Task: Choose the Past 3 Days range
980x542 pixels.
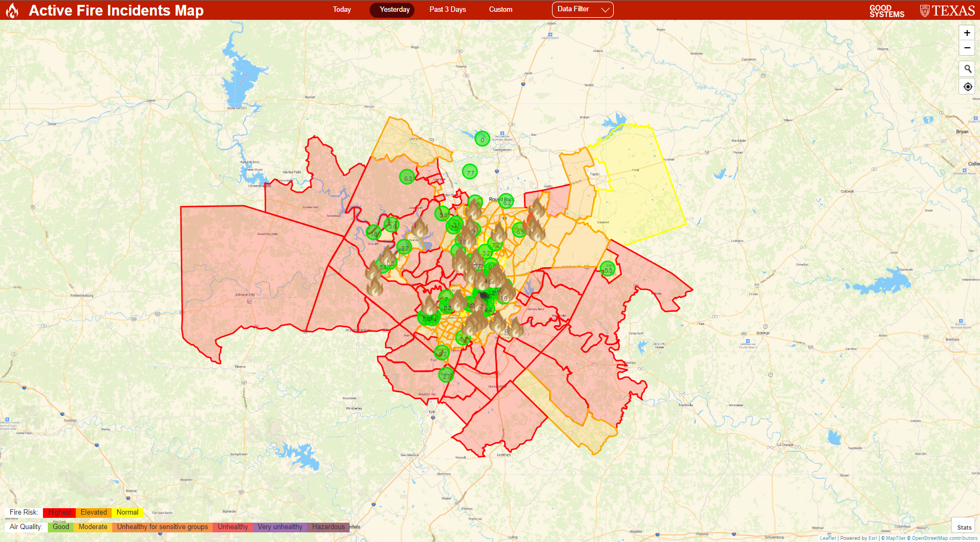Action: click(447, 10)
